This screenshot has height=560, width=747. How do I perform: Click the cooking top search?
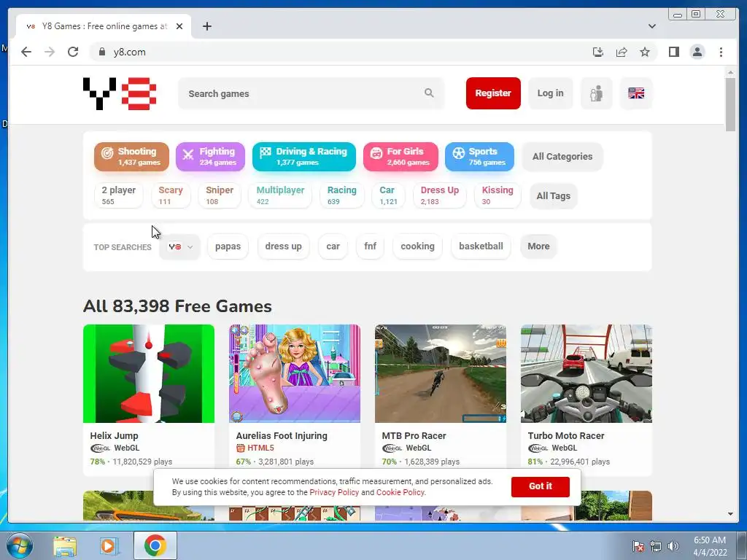(417, 246)
